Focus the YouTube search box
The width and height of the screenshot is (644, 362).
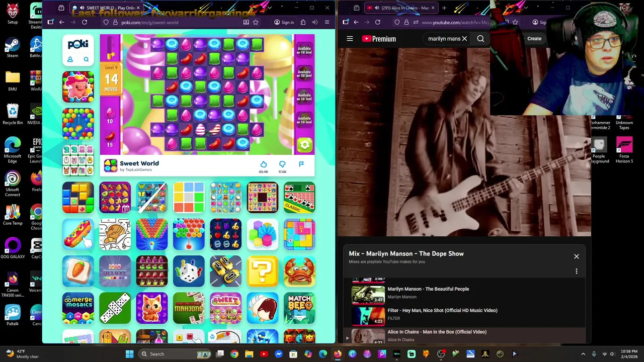pos(444,39)
